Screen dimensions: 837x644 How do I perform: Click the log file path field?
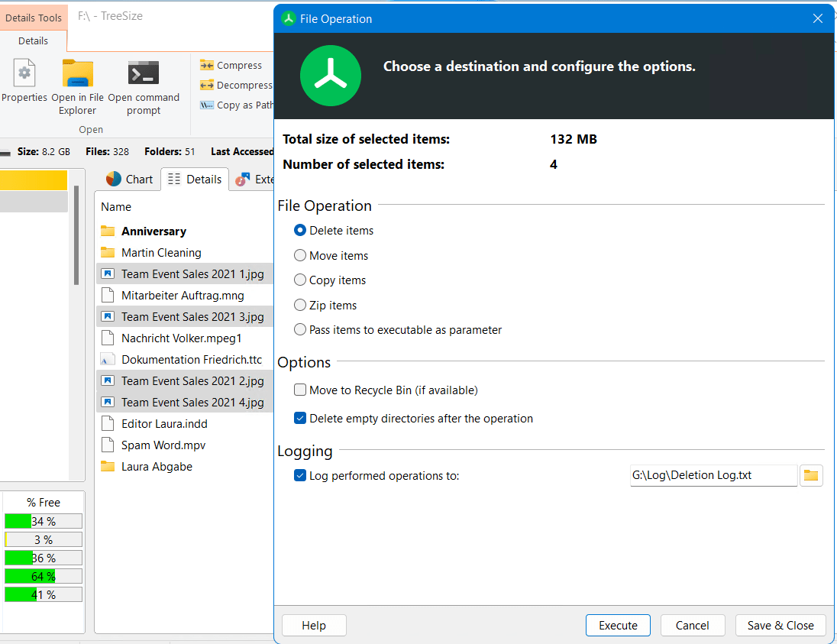coord(713,476)
